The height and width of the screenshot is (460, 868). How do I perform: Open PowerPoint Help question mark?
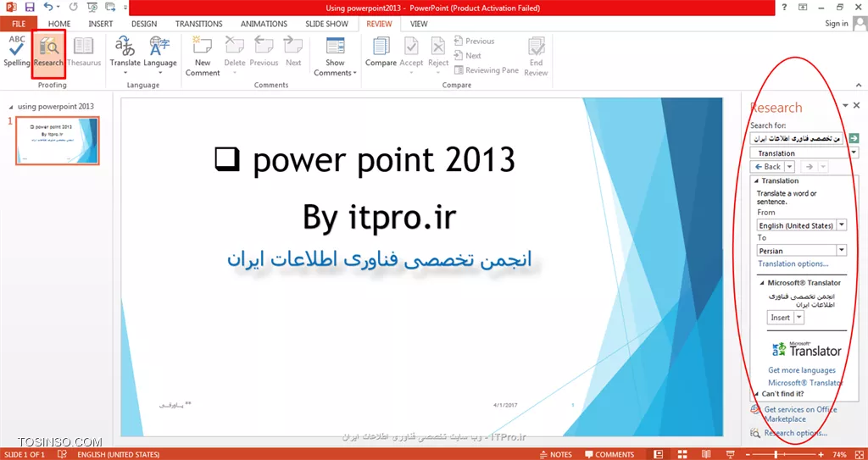[x=784, y=8]
